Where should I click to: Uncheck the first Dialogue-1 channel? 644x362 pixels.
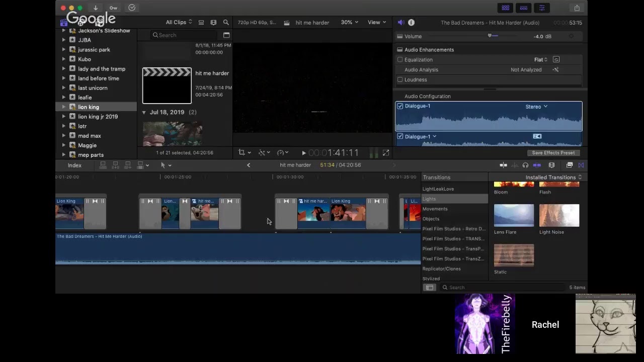pos(400,106)
